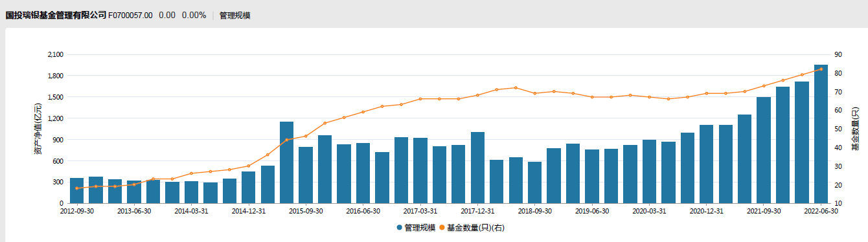The width and height of the screenshot is (868, 242).
Task: Click the 2013-06-30 management scale bar
Action: tap(134, 192)
